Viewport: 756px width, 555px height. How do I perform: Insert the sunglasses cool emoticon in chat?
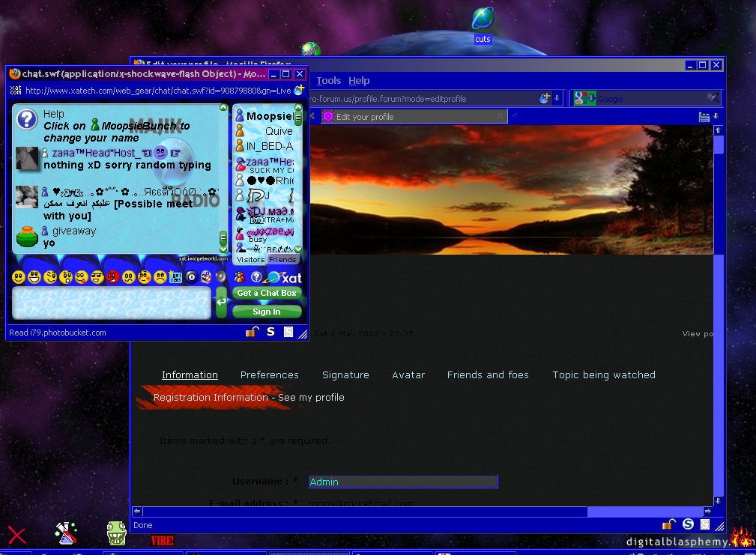click(97, 277)
